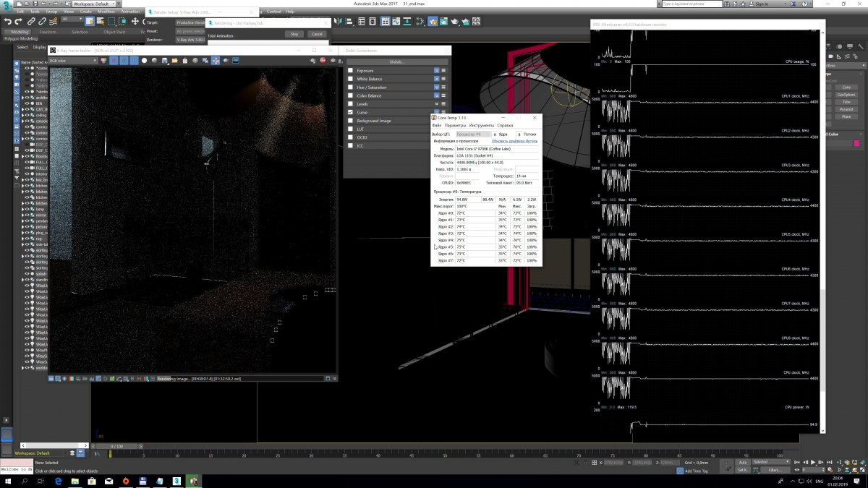Image resolution: width=868 pixels, height=488 pixels.
Task: Choose the Select and Move tool
Action: (x=135, y=22)
